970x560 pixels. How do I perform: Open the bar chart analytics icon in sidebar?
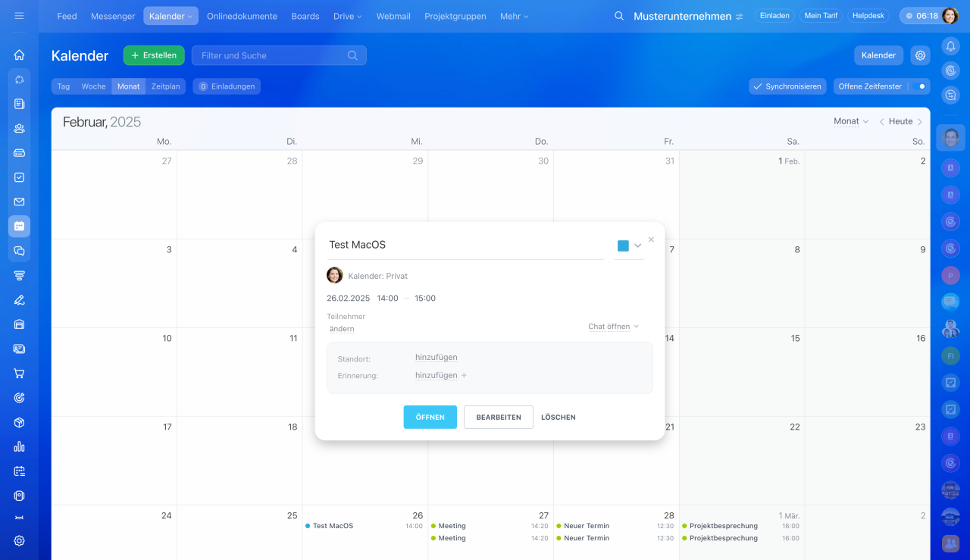point(19,446)
